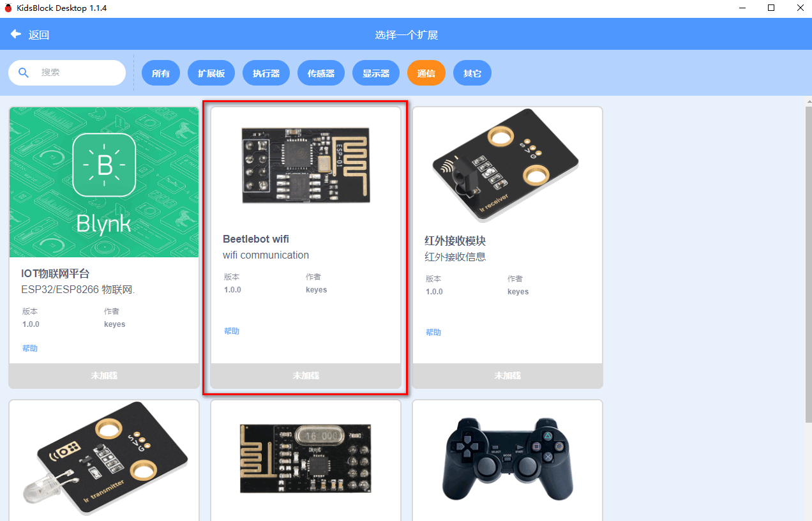Click the 红外接收模块 title

click(x=455, y=241)
